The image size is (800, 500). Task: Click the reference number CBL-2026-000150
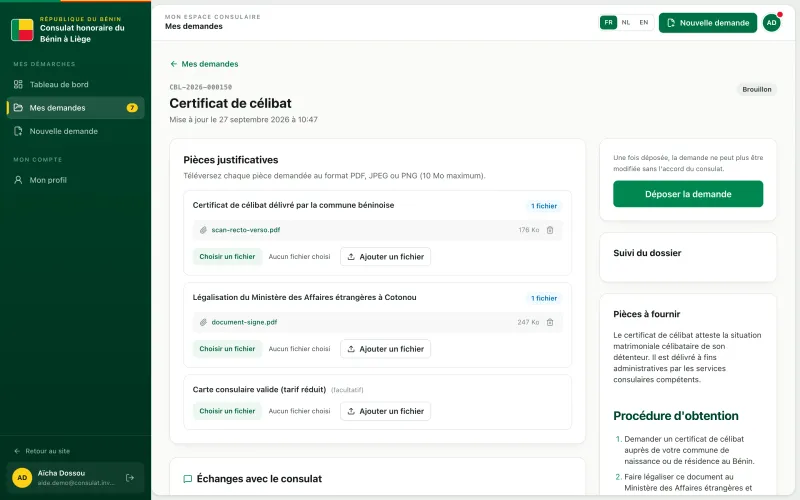201,87
